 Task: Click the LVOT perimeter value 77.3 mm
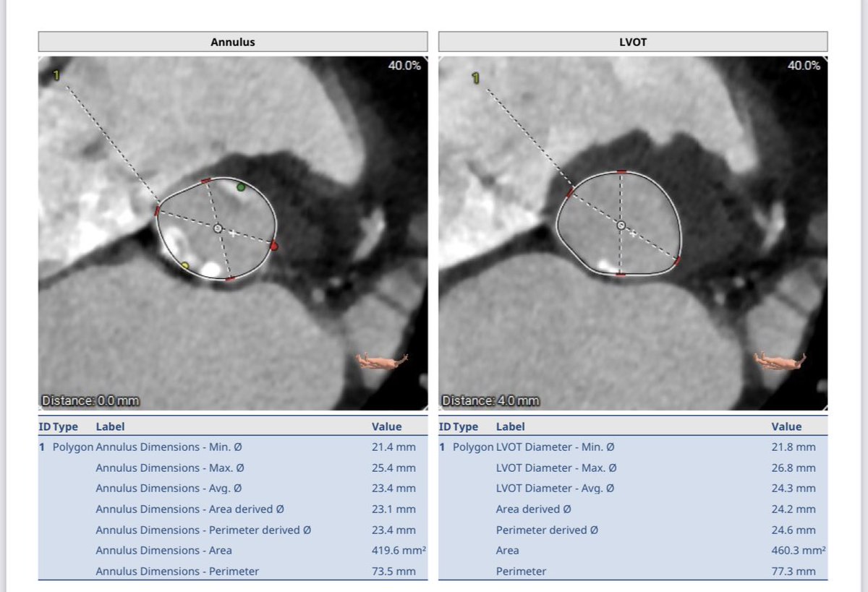(x=793, y=571)
